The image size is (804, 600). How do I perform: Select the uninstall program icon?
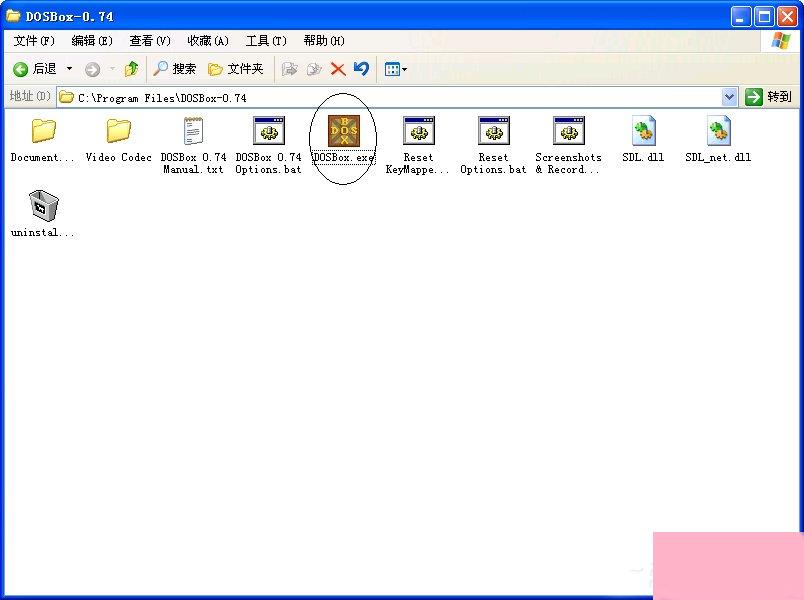(44, 206)
